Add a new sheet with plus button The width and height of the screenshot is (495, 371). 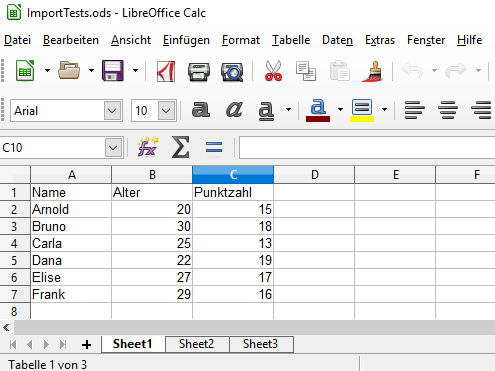(x=87, y=345)
